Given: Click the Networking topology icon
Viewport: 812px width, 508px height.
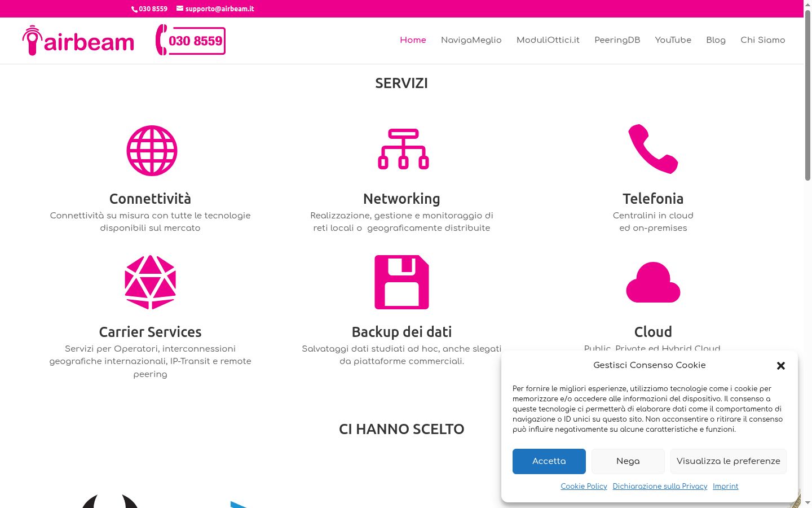Looking at the screenshot, I should click(403, 149).
